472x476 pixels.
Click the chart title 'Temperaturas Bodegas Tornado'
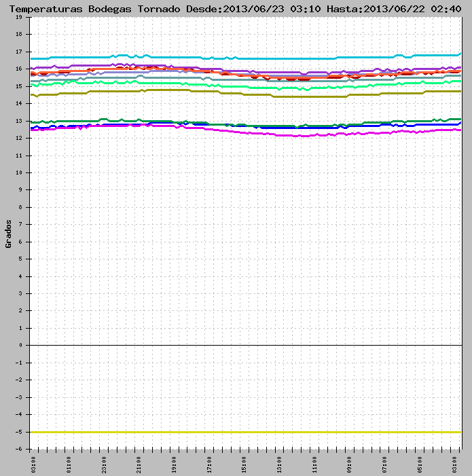[94, 9]
